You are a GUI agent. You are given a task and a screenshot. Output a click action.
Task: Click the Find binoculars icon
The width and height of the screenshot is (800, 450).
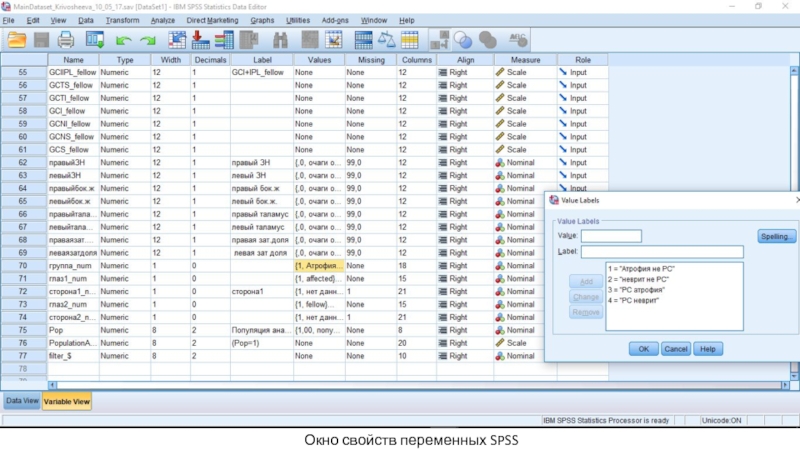pyautogui.click(x=281, y=41)
